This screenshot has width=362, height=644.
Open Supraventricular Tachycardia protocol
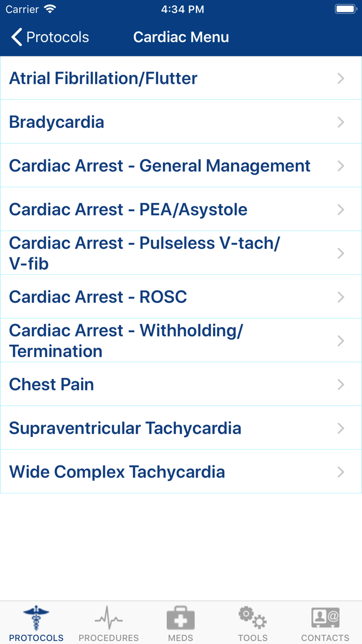(125, 429)
